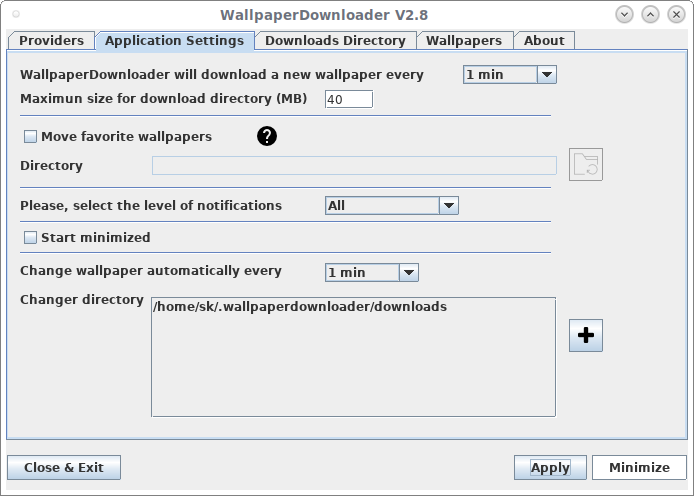Click the help question mark icon
Viewport: 694px width, 496px height.
(267, 136)
